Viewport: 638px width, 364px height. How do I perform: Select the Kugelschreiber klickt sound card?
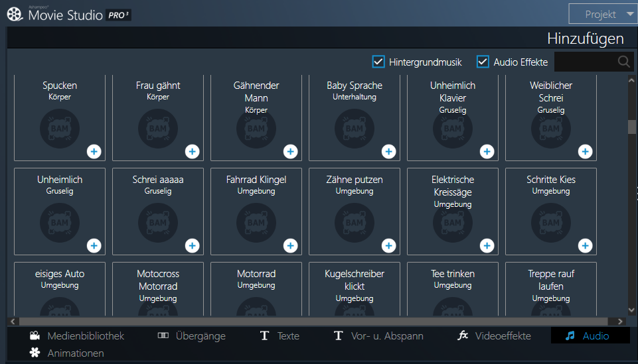pos(355,289)
